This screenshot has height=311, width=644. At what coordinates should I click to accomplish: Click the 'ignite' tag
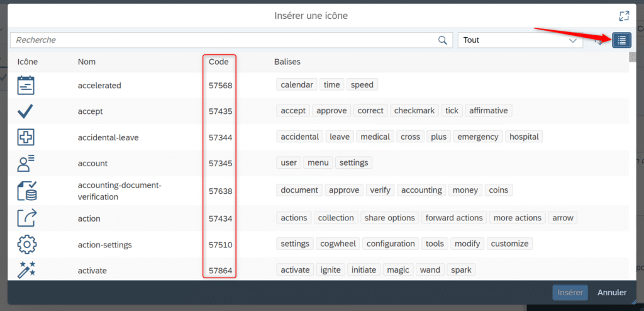pyautogui.click(x=331, y=270)
